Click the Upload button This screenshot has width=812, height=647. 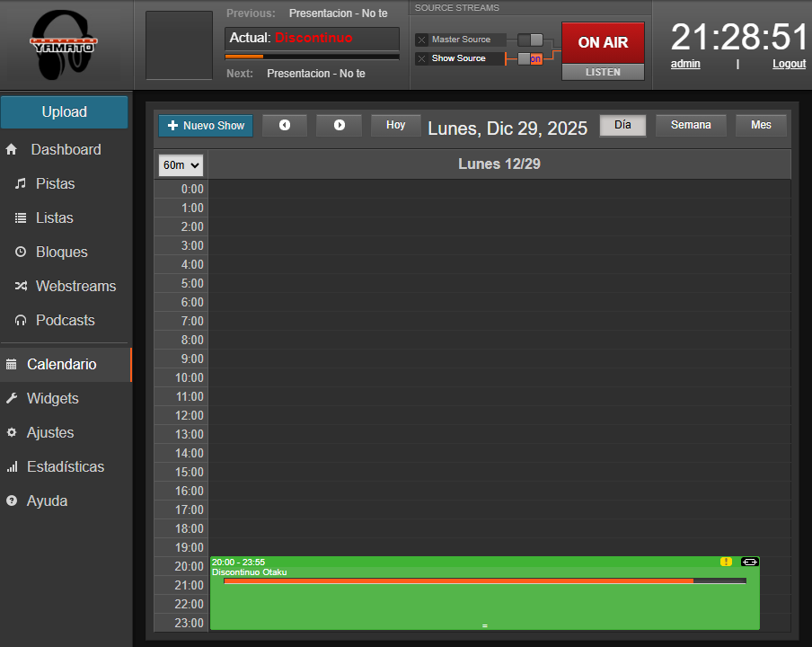tap(64, 112)
